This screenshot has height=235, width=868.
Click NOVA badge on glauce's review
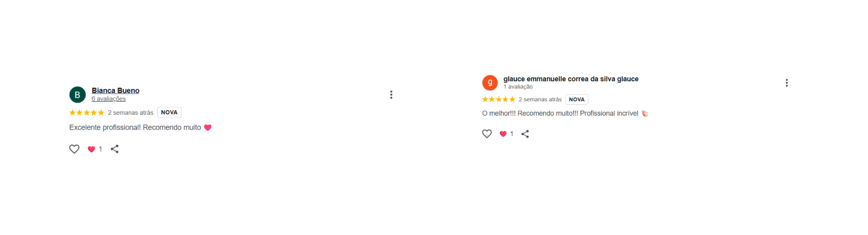576,99
